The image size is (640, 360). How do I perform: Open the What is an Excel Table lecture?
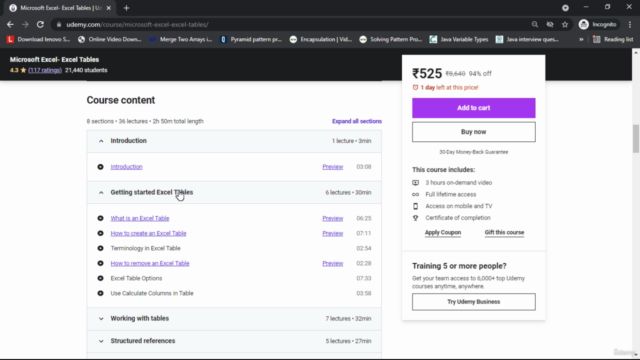pos(140,218)
